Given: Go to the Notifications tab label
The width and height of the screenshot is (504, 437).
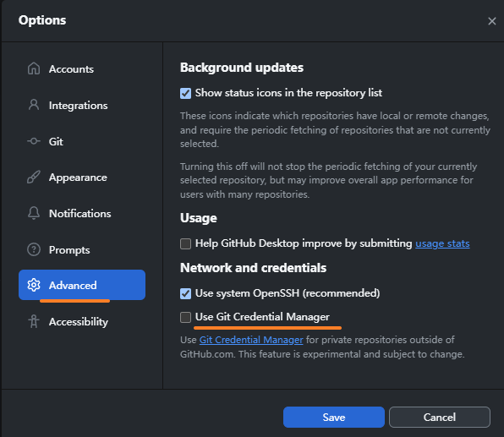Looking at the screenshot, I should [x=80, y=213].
